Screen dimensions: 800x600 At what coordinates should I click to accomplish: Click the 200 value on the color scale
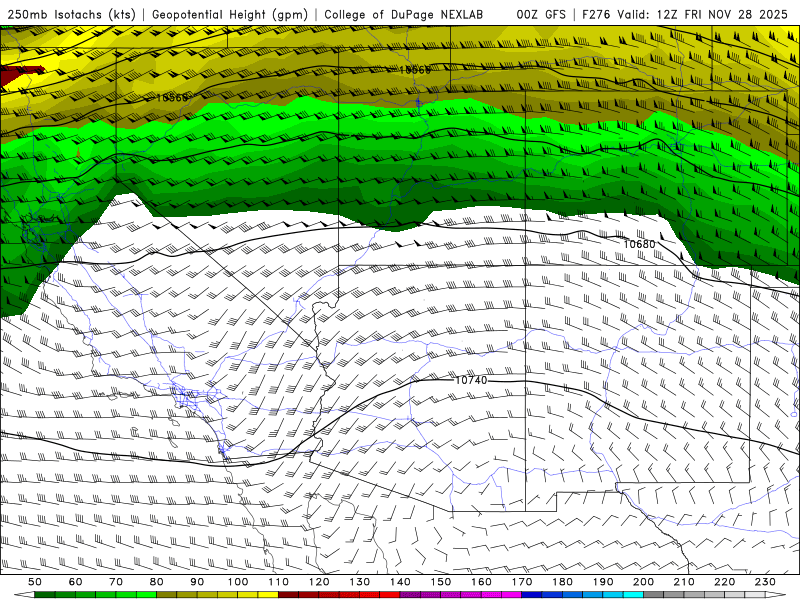(643, 582)
